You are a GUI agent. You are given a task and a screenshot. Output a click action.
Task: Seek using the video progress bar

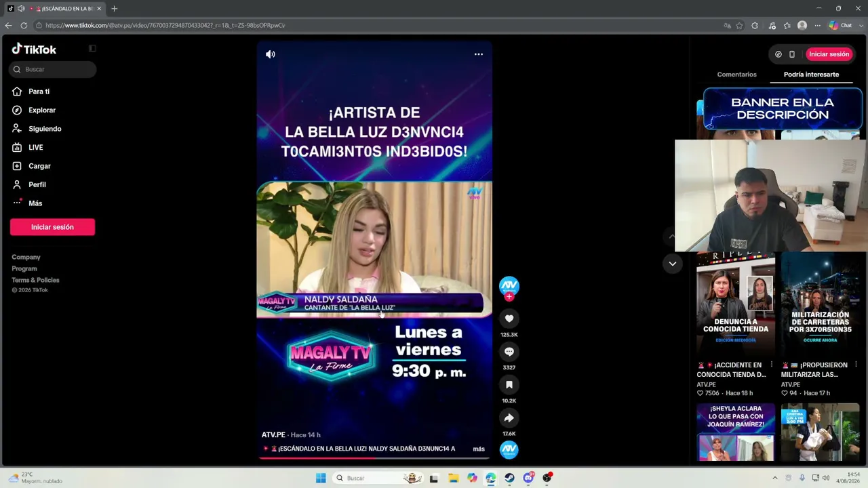click(x=374, y=458)
